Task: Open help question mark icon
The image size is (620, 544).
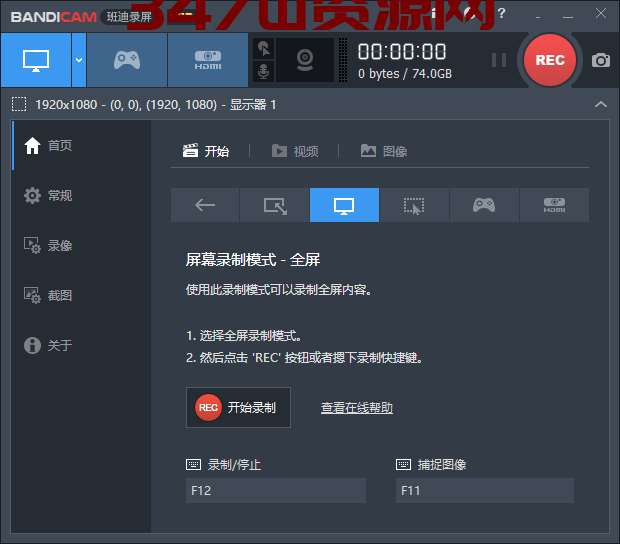Action: (501, 13)
